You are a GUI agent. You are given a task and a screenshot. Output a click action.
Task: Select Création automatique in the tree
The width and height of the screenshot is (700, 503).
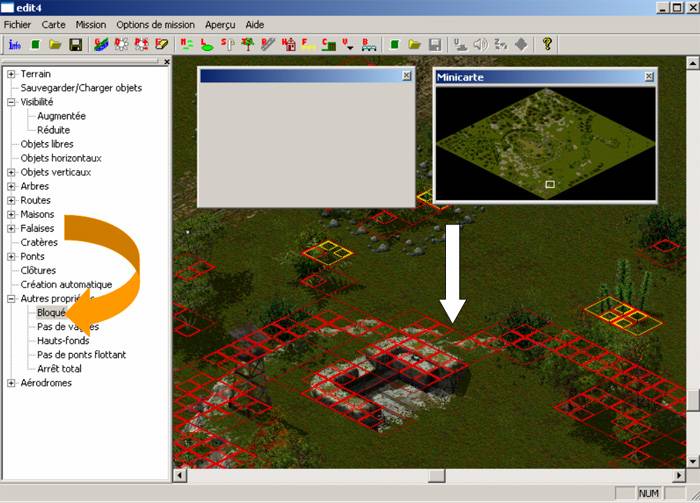click(67, 285)
